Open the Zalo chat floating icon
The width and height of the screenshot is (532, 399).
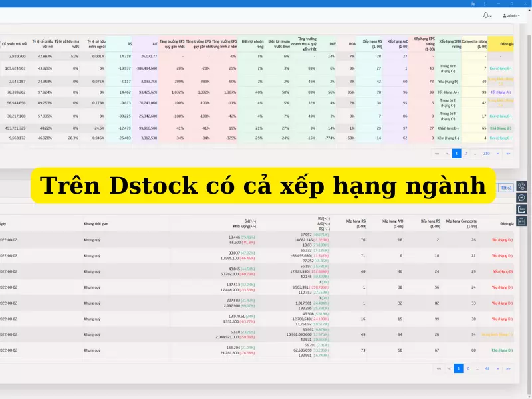click(x=521, y=209)
